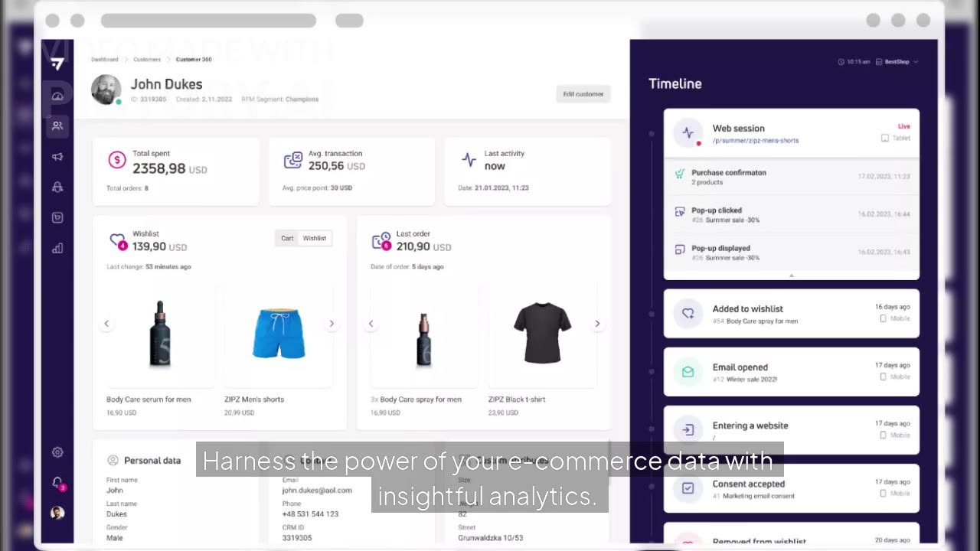Click the Web session pulse icon
This screenshot has width=980, height=551.
click(x=688, y=132)
